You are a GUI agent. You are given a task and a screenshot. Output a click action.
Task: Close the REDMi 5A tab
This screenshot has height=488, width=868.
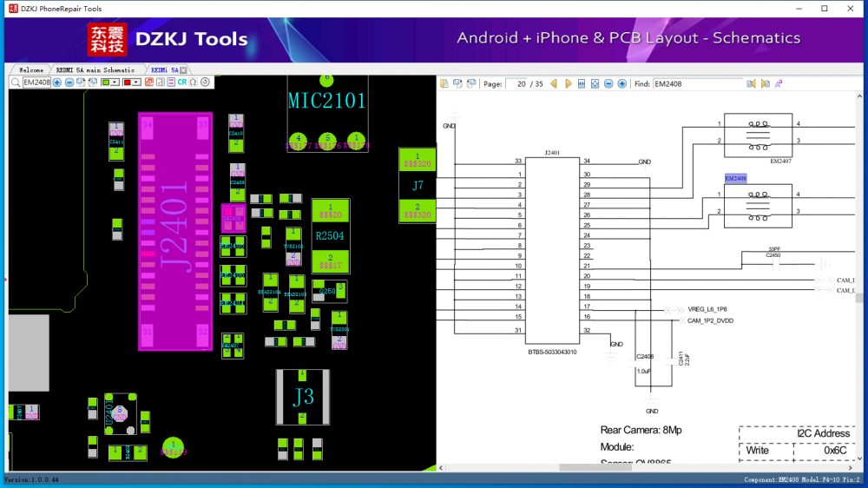[184, 70]
